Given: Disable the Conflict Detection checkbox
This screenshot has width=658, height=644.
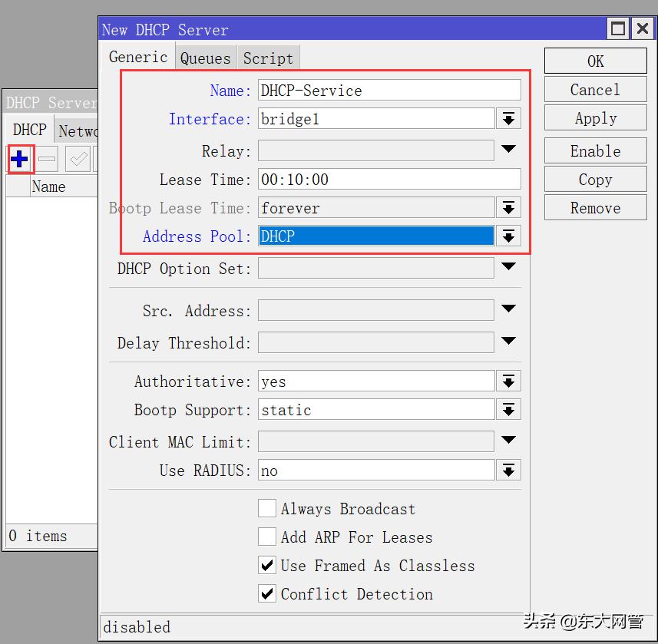Looking at the screenshot, I should [266, 593].
